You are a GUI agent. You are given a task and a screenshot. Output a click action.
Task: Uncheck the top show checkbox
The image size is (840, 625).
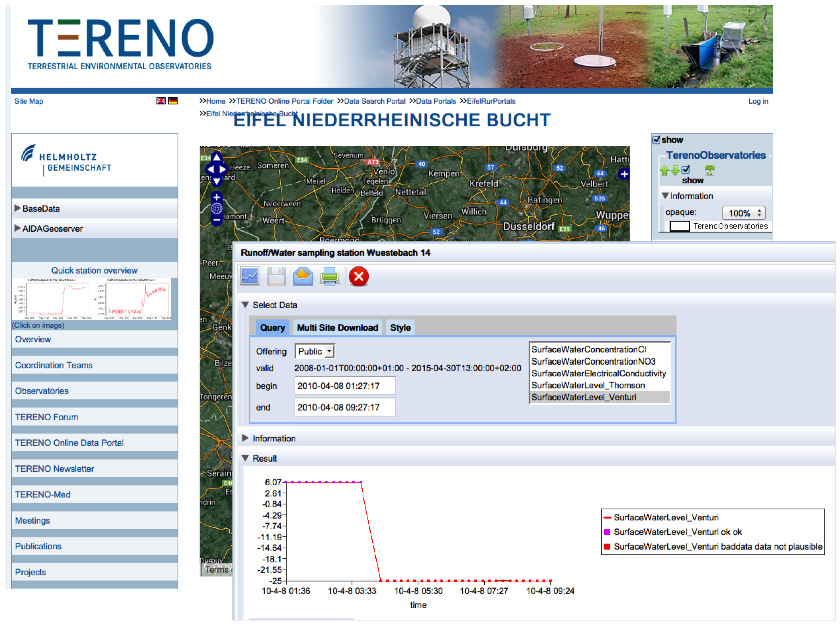coord(657,140)
